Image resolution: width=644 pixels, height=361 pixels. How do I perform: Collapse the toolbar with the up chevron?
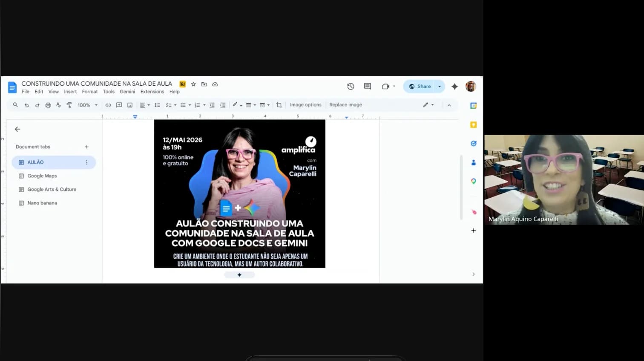point(449,105)
